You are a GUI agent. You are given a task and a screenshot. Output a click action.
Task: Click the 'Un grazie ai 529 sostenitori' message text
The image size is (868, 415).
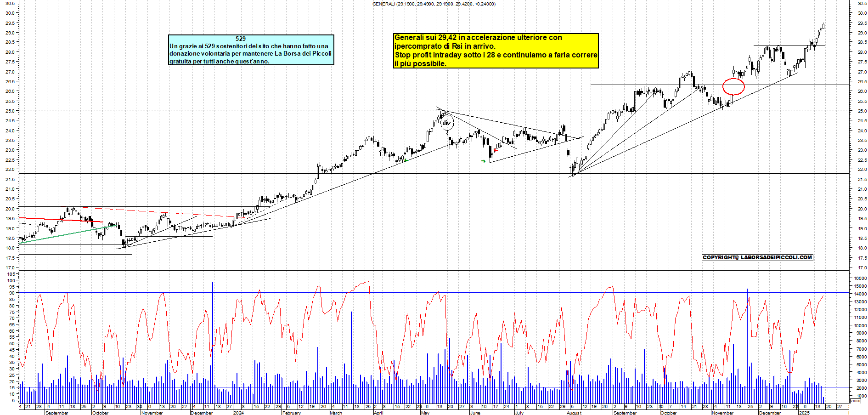(251, 53)
